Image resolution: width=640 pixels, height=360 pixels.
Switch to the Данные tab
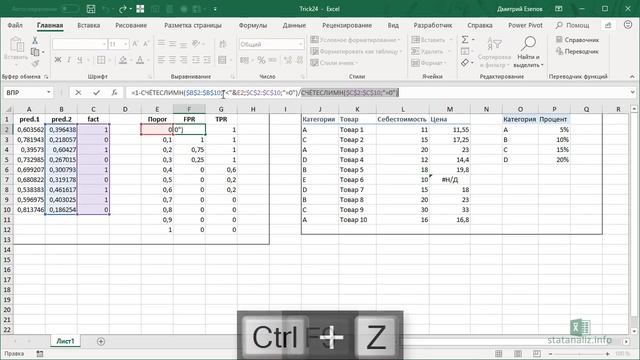pos(294,25)
